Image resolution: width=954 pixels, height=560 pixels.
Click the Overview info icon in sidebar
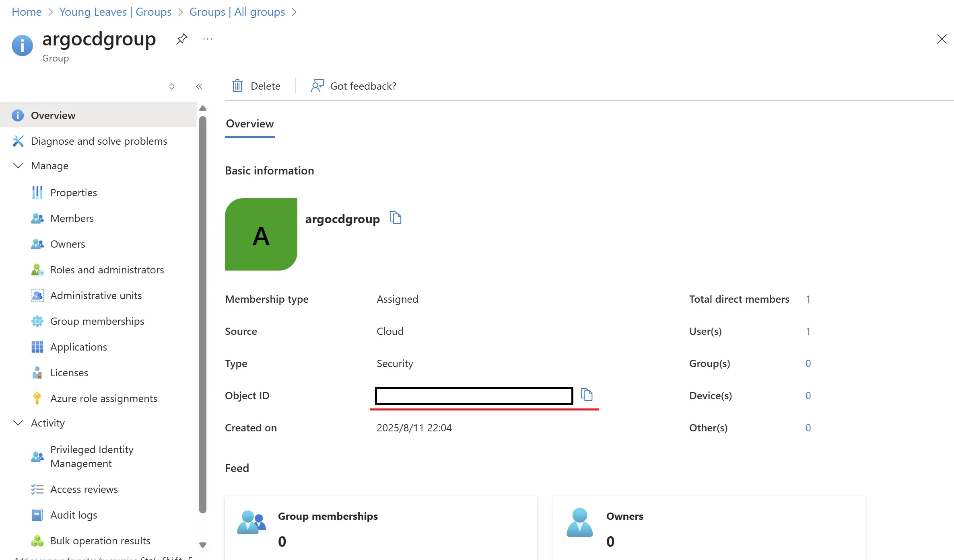[18, 115]
